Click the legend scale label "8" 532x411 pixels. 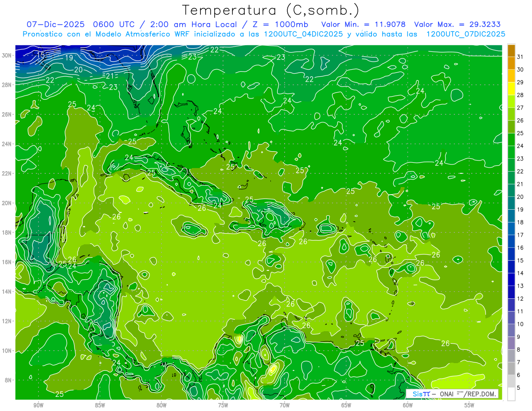pyautogui.click(x=519, y=350)
